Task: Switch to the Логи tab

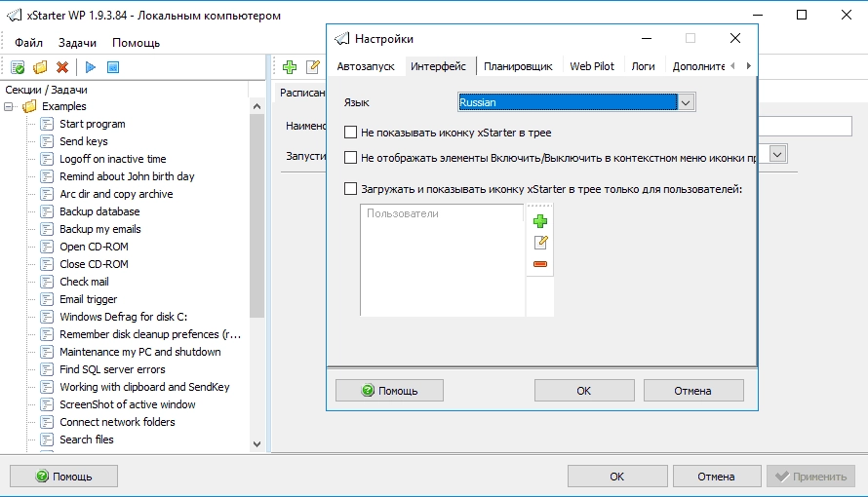Action: 643,66
